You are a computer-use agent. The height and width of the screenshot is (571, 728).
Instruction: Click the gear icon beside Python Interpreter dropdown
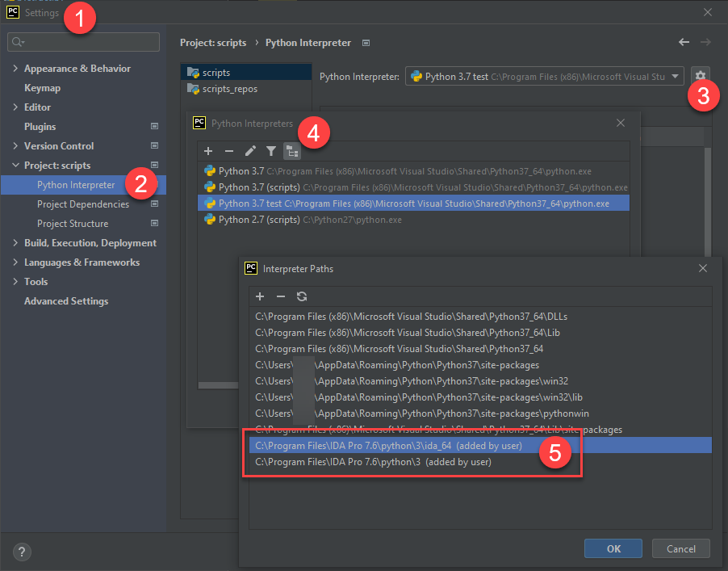[700, 76]
